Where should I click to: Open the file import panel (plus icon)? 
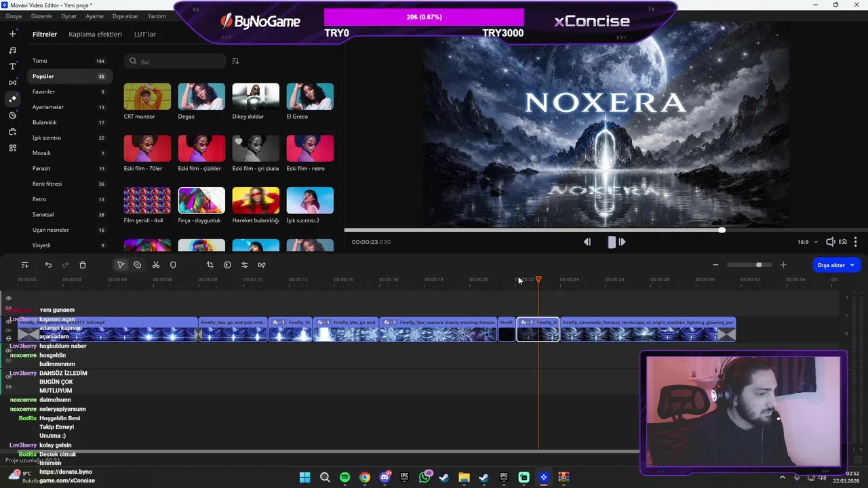[13, 34]
